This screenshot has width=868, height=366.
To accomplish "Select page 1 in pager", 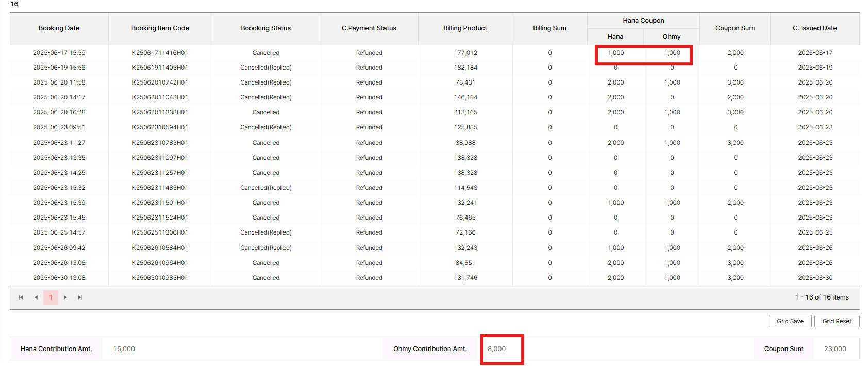I will (x=51, y=297).
